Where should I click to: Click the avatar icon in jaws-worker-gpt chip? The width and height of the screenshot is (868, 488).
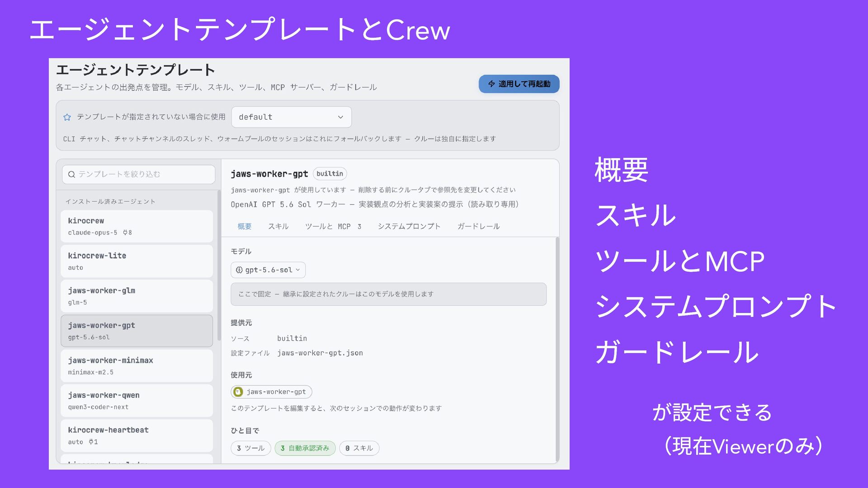click(239, 392)
